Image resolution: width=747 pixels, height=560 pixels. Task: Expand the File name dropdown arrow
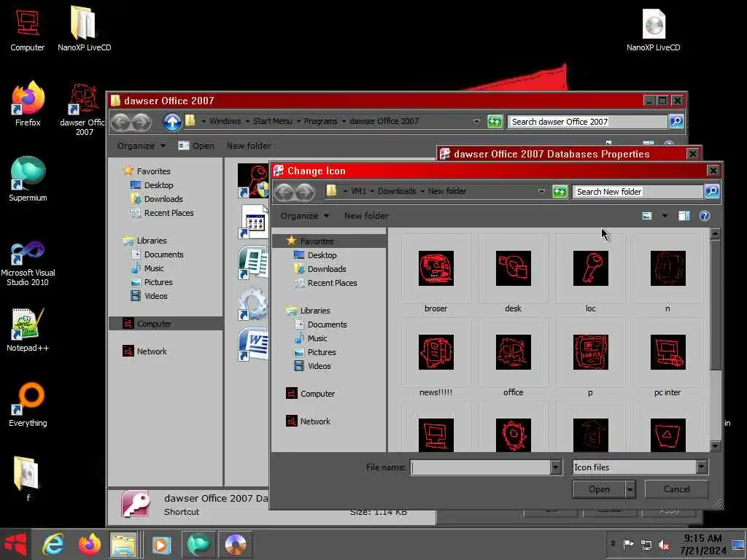[x=556, y=467]
